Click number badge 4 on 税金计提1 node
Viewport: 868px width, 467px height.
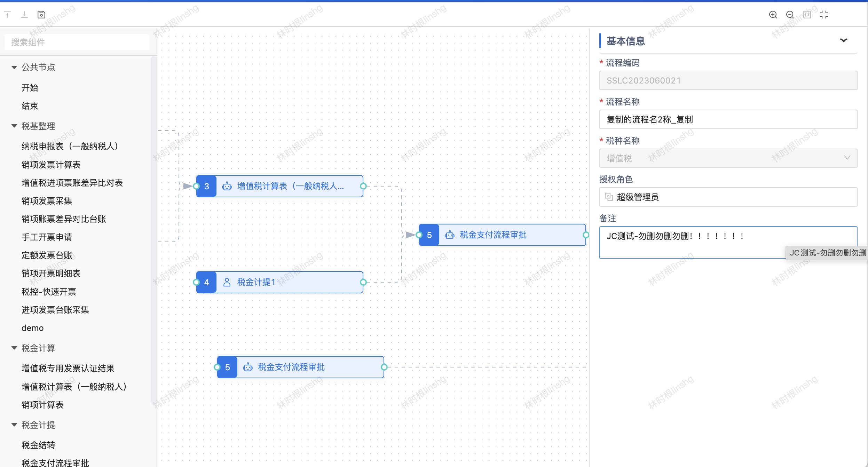point(207,282)
